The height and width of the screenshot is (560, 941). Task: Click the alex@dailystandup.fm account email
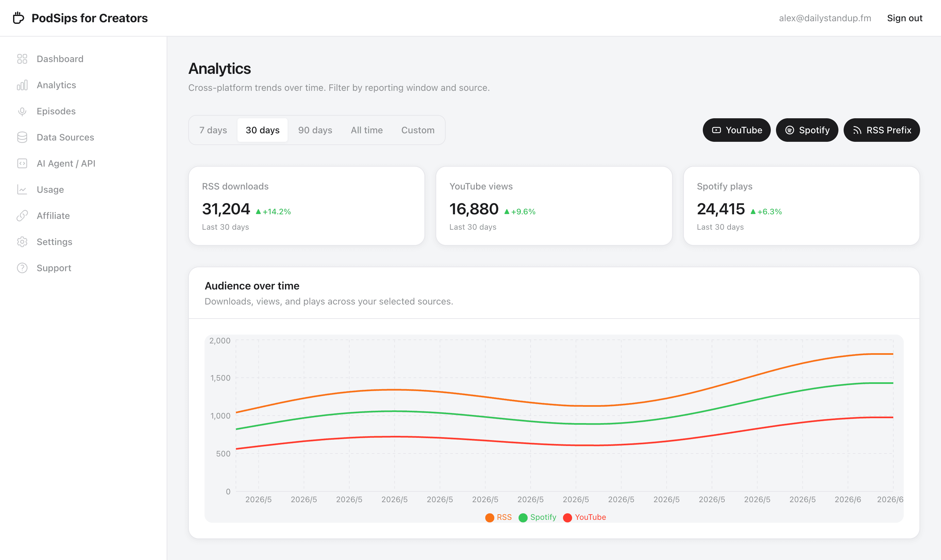click(x=825, y=18)
